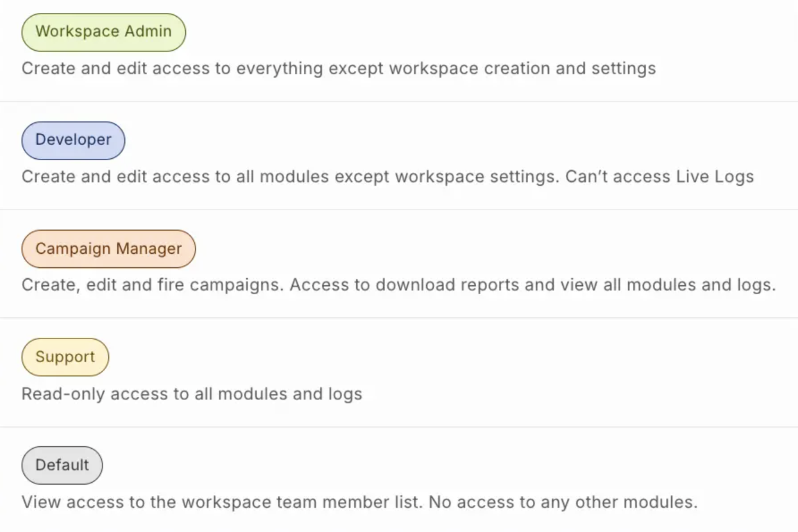The image size is (798, 532).
Task: Select the Support role badge
Action: pos(65,357)
